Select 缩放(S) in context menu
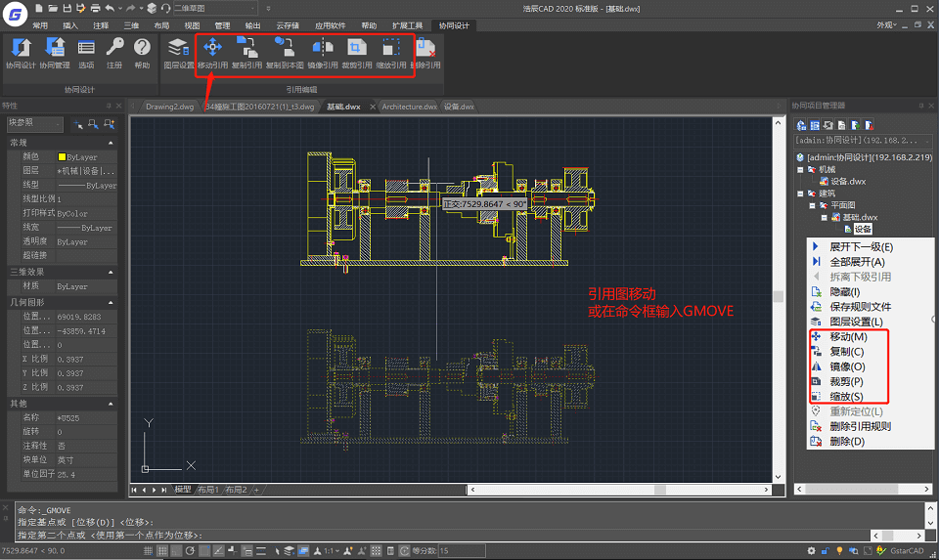Viewport: 939px width, 560px height. click(x=848, y=396)
